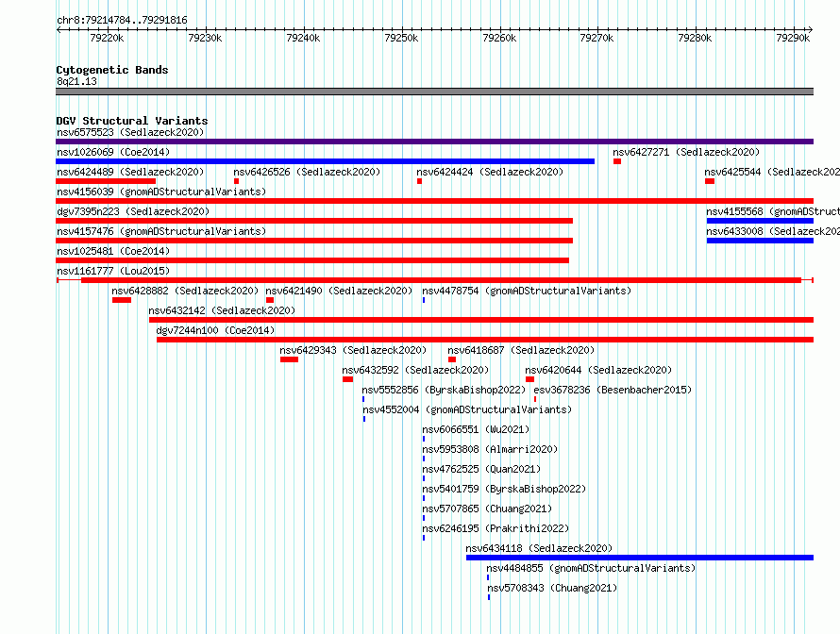Click the 8q21.13 band name
This screenshot has height=634, width=840.
(x=76, y=81)
